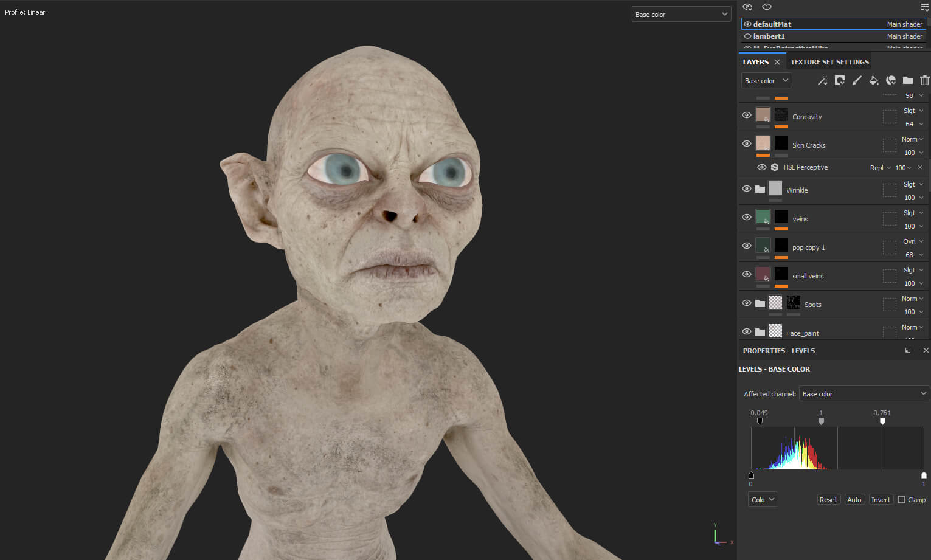The image size is (931, 560).
Task: Click the Spots folder icon
Action: (760, 303)
